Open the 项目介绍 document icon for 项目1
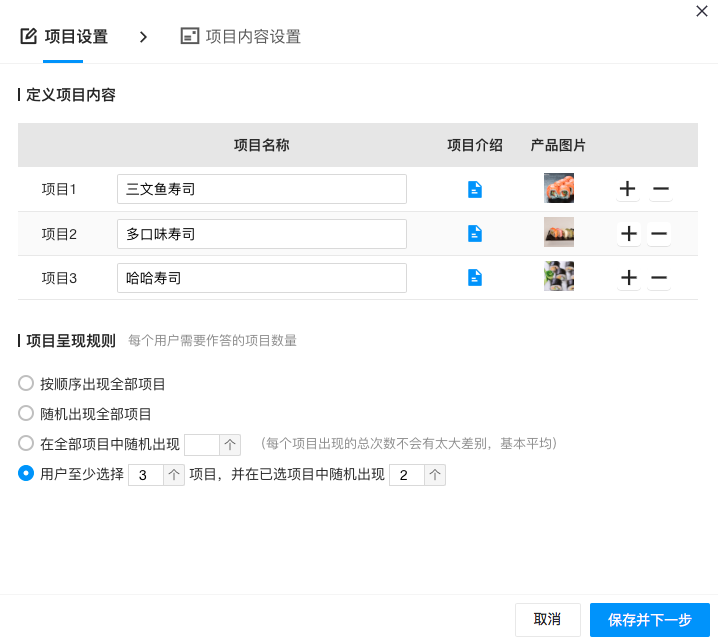 point(475,189)
